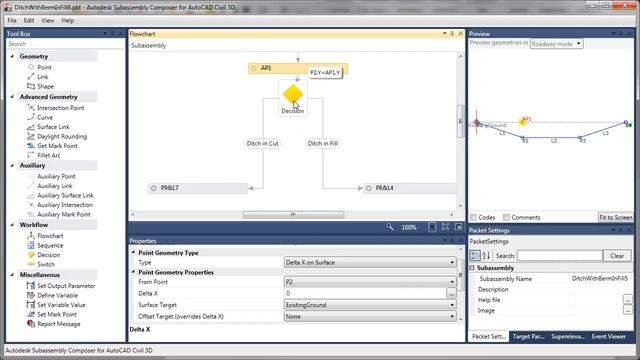The height and width of the screenshot is (360, 640).
Task: Open the File menu
Action: (x=12, y=20)
